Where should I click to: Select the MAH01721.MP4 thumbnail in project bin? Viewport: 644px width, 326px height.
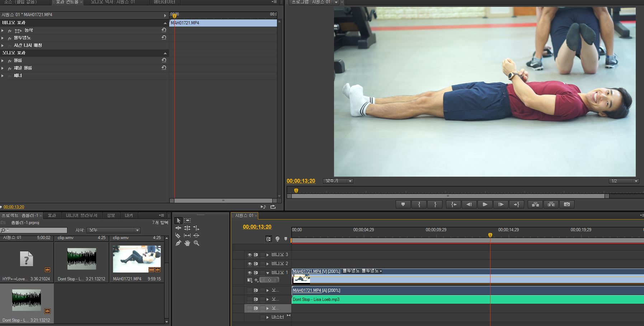[x=137, y=259]
